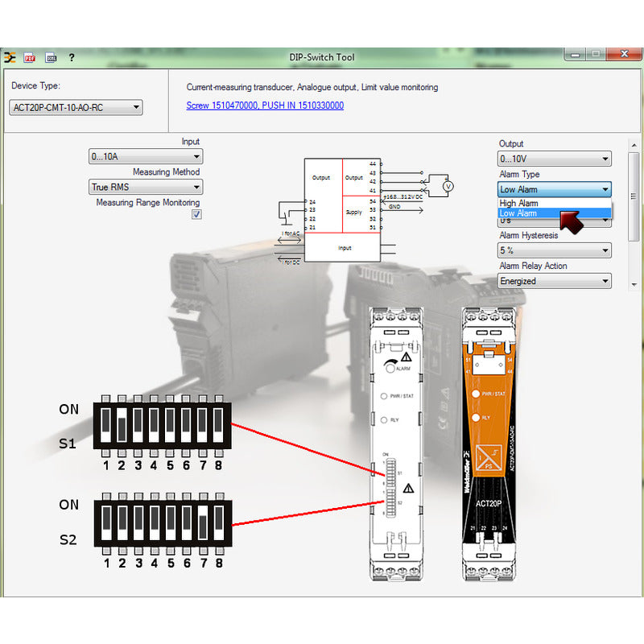Toggle S2 DIP switch 8

(x=219, y=522)
